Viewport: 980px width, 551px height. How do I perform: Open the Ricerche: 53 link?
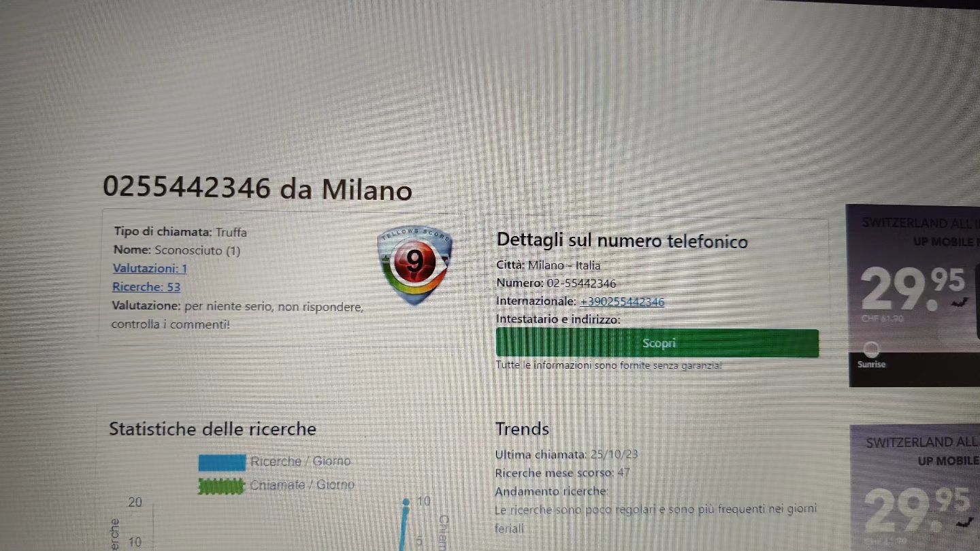coord(146,287)
